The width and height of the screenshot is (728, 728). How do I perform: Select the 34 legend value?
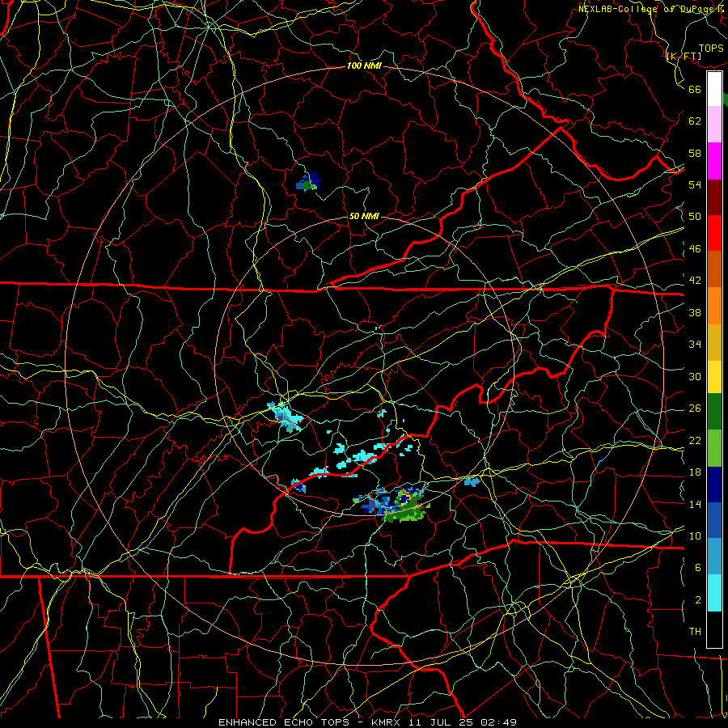click(695, 344)
